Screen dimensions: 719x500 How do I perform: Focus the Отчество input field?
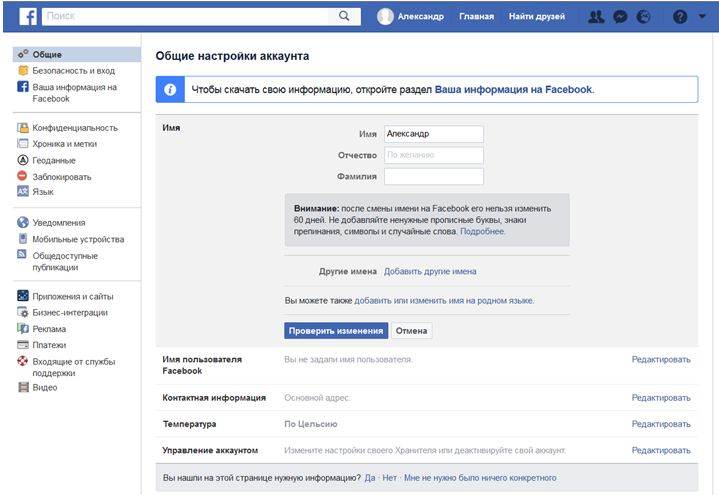click(x=434, y=155)
